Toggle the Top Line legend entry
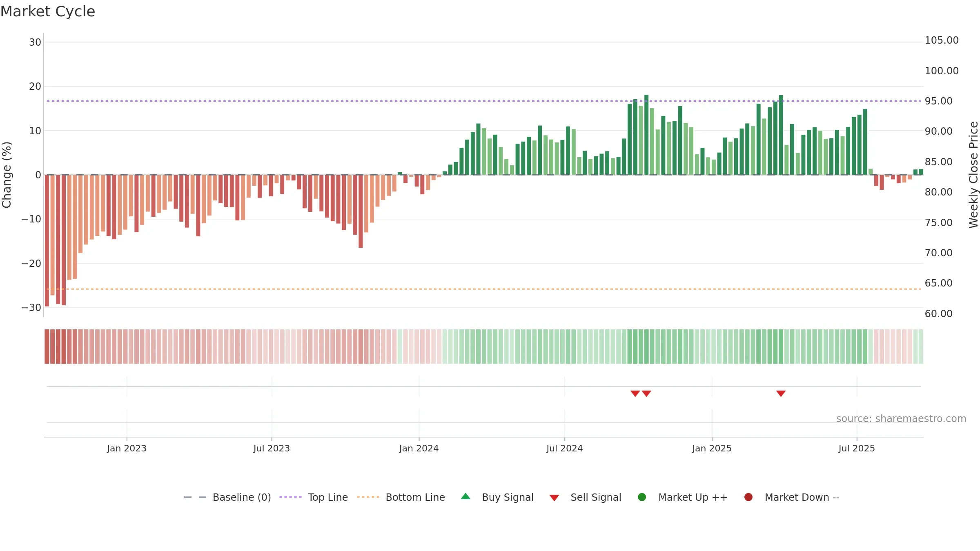 tap(314, 497)
